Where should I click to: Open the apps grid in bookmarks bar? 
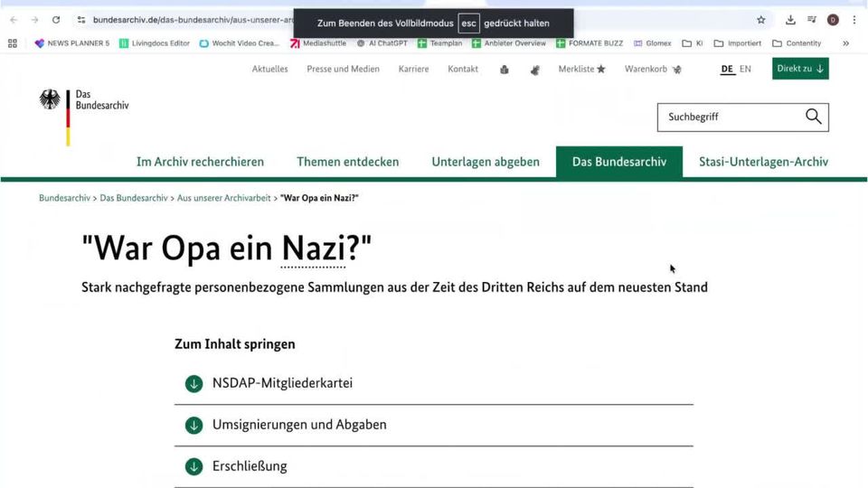click(13, 43)
